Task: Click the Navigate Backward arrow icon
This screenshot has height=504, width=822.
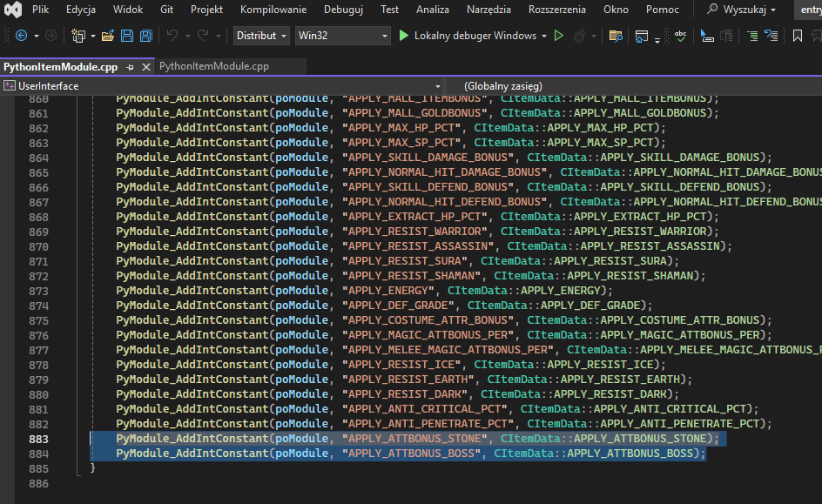Action: pos(21,36)
